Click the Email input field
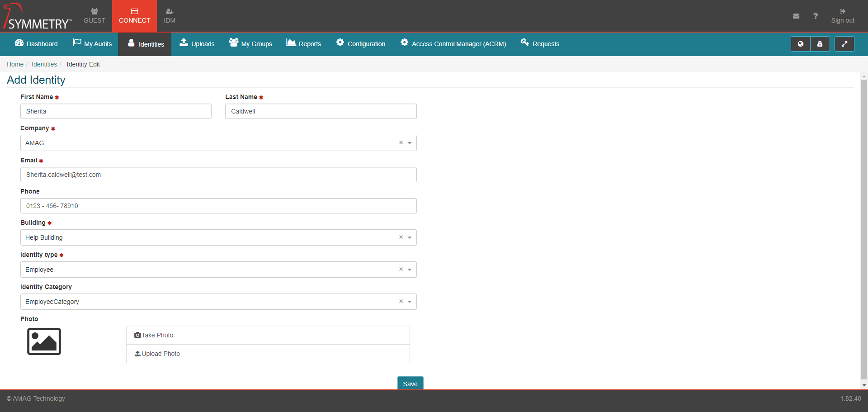The height and width of the screenshot is (412, 868). coord(218,175)
